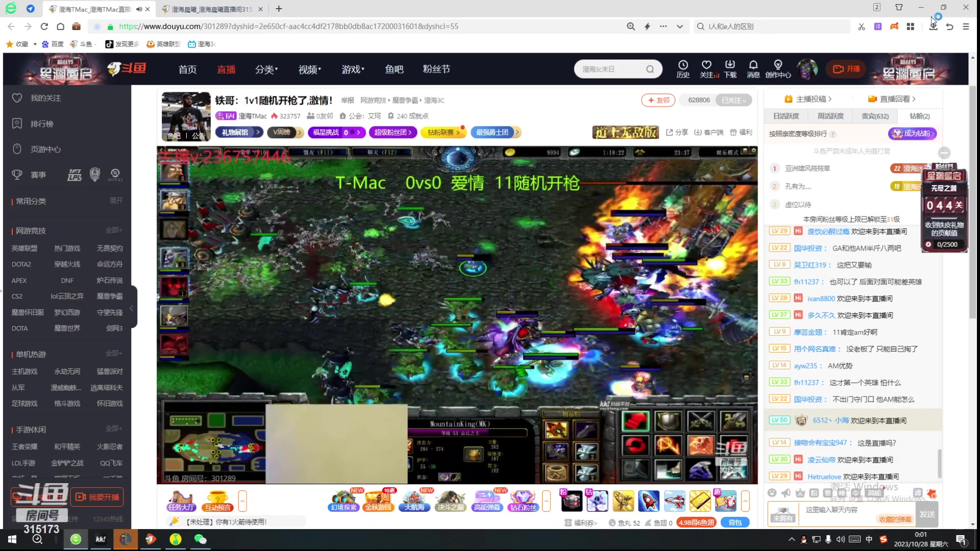Click the 收藏的弹幕 saved danmaku link
Image resolution: width=980 pixels, height=551 pixels.
point(895,519)
